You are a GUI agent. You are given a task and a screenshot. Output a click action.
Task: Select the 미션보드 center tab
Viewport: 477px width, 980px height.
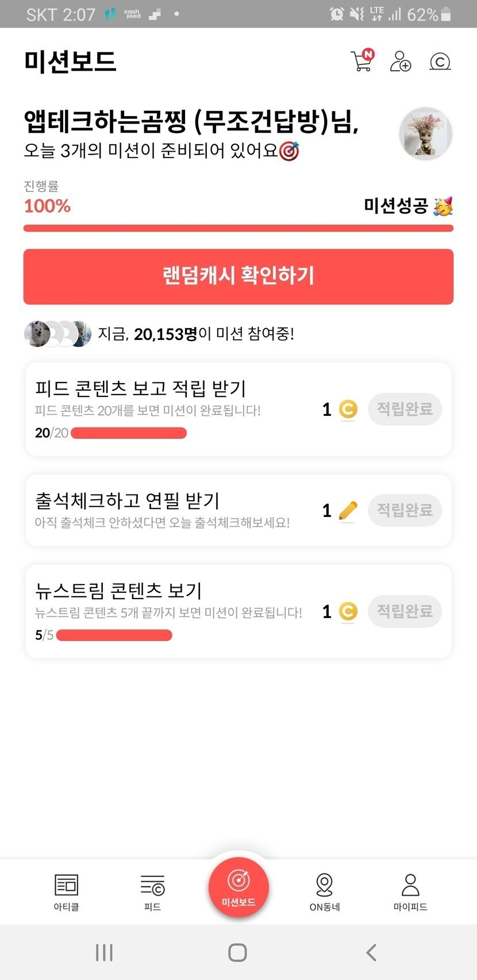(x=238, y=887)
